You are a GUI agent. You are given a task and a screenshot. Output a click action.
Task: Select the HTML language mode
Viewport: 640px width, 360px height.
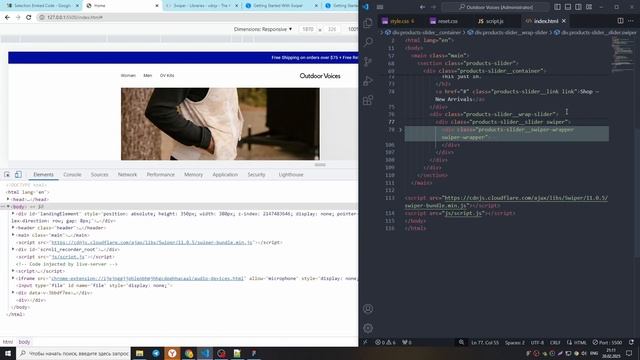577,342
